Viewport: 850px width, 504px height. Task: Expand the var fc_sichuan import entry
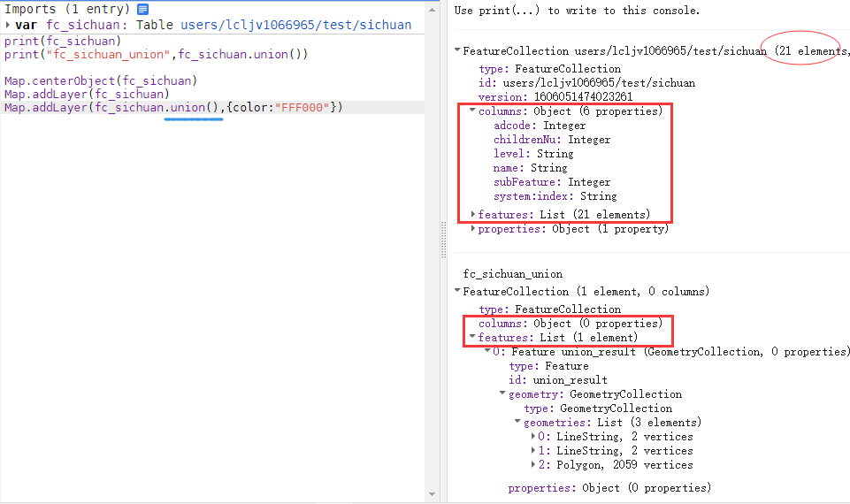[8, 25]
